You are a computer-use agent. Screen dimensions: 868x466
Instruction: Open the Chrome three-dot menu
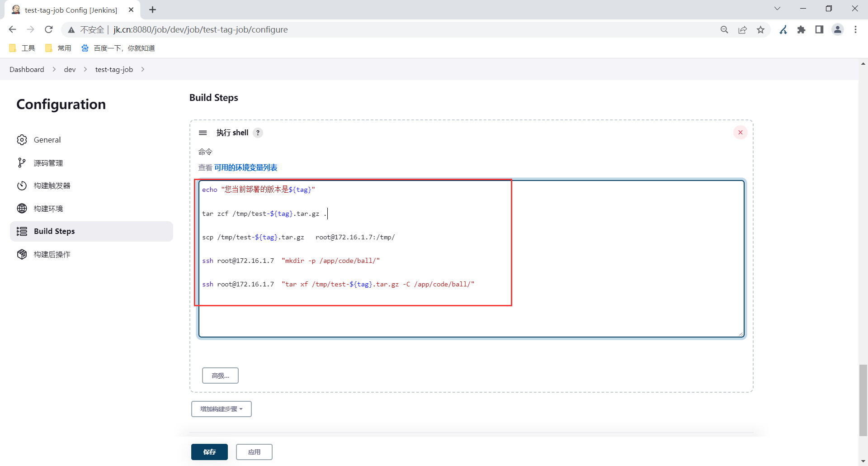pos(855,29)
